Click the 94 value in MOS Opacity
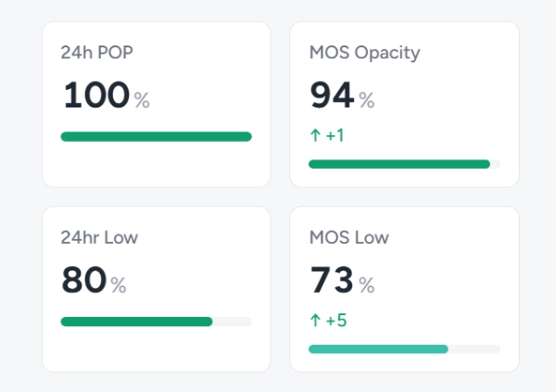The image size is (556, 392). 331,95
